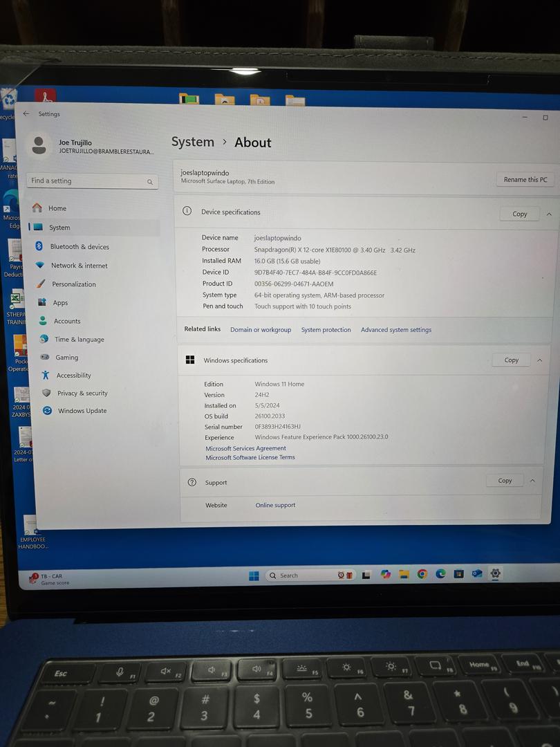Click the serial number 0F3893H24163HJ
Image resolution: width=560 pixels, height=747 pixels.
(278, 426)
